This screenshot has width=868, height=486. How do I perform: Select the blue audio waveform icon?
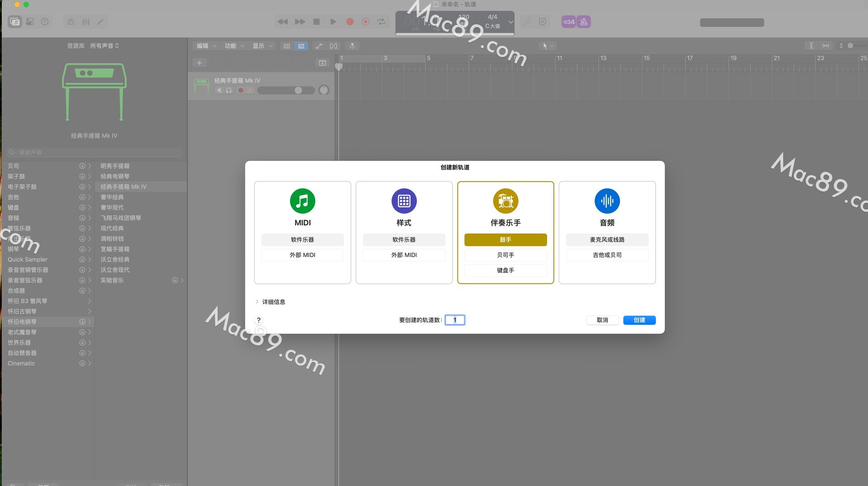pos(607,201)
